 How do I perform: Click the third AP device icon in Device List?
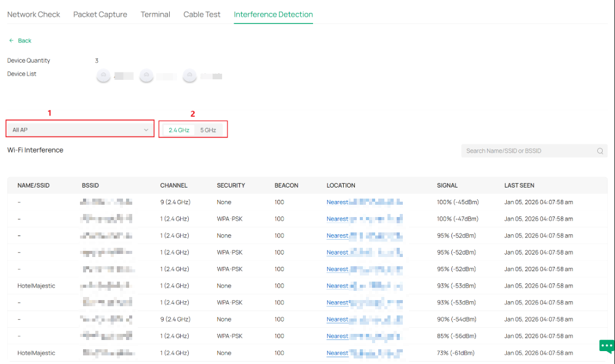[189, 75]
